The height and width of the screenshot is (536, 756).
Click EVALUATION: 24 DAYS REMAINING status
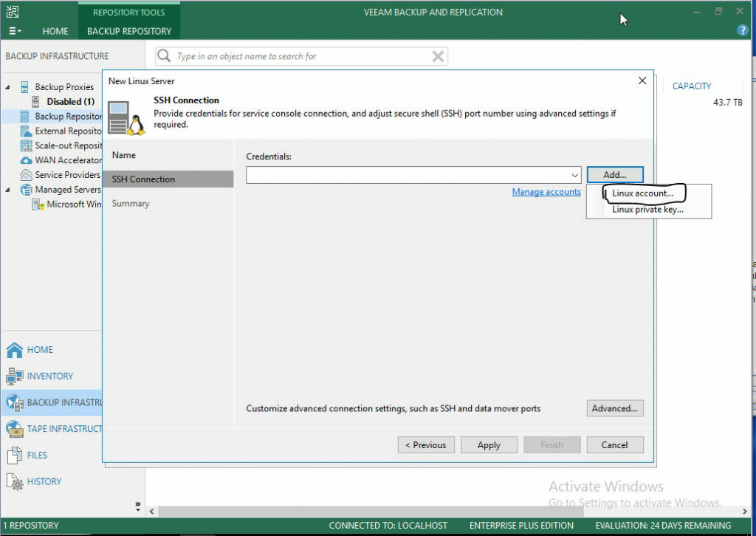[663, 526]
